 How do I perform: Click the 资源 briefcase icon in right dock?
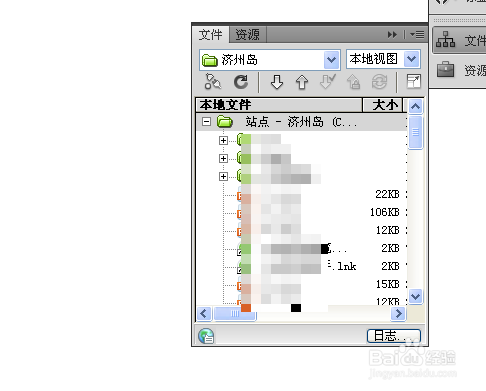tap(445, 69)
